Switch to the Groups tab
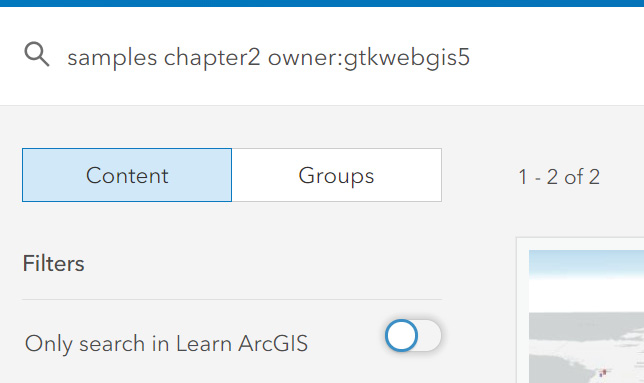Screen dimensions: 644x383 click(337, 175)
